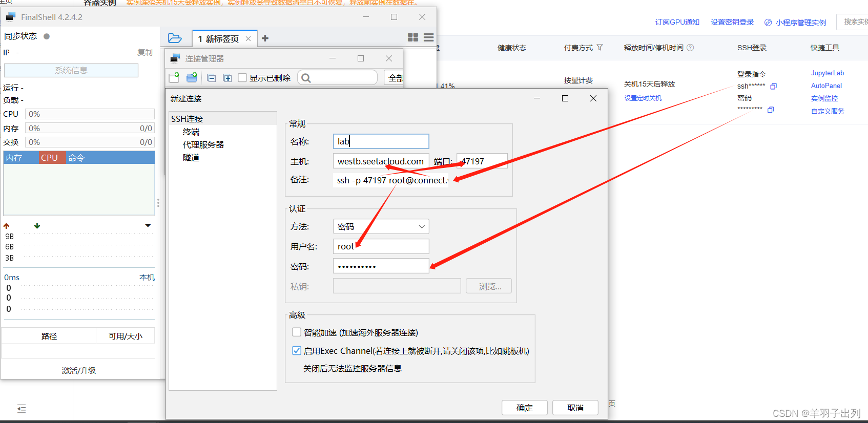The height and width of the screenshot is (423, 868).
Task: Click 复制 next to IP
Action: pos(145,52)
